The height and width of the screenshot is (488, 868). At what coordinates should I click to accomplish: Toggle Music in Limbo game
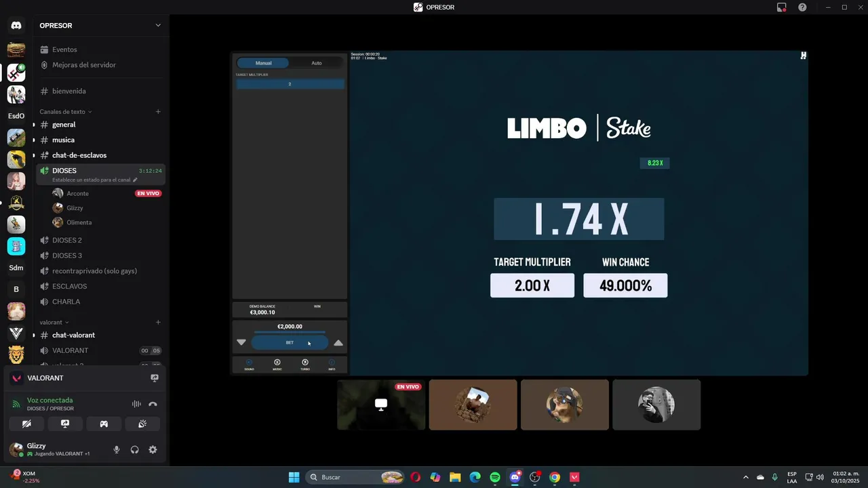pyautogui.click(x=277, y=365)
